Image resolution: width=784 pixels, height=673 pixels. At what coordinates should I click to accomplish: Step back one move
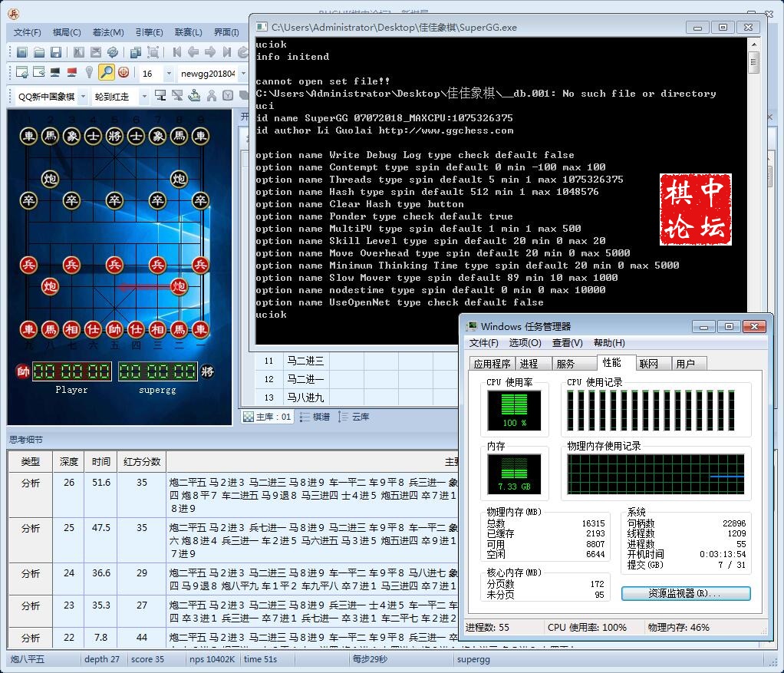point(193,52)
